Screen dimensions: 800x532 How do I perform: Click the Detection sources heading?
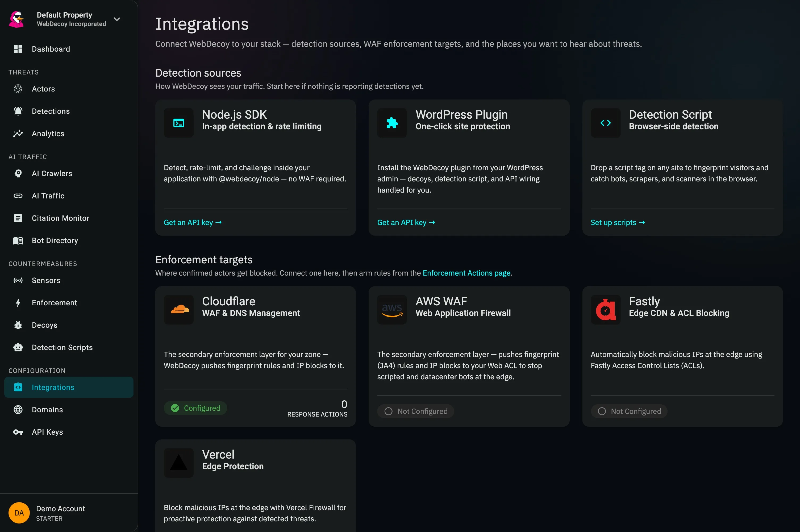(198, 73)
